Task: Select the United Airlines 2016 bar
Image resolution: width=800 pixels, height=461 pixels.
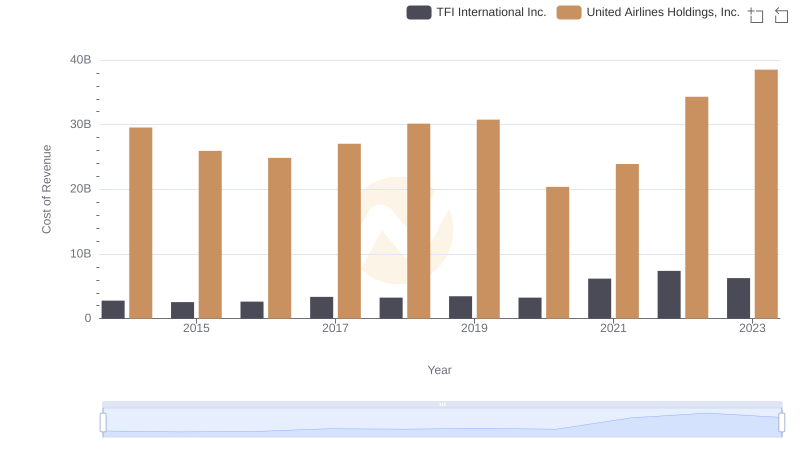Action: point(280,238)
